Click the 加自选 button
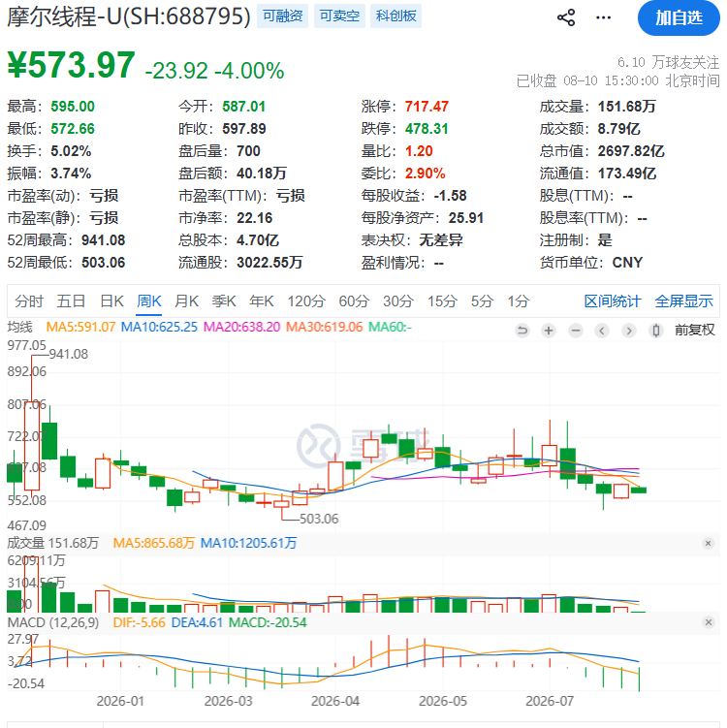Screen dimensions: 727x728 [679, 18]
